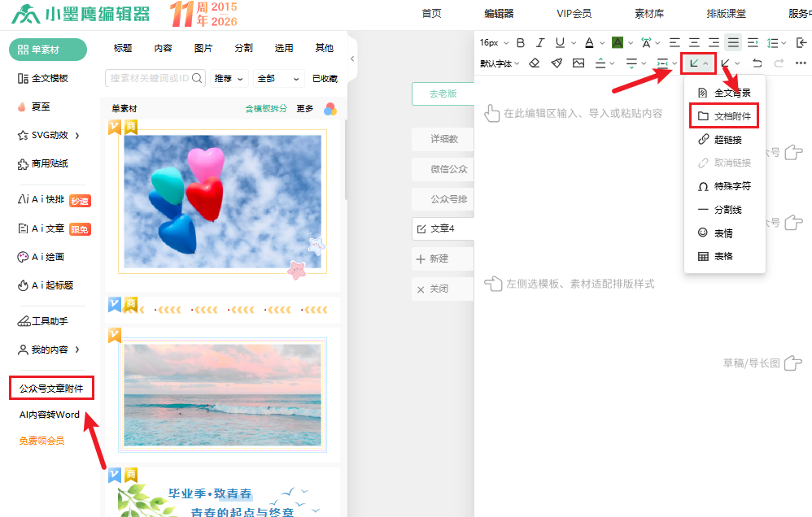Viewport: 812px width, 517px height.
Task: Open the 推荐 sort dropdown
Action: coord(229,79)
